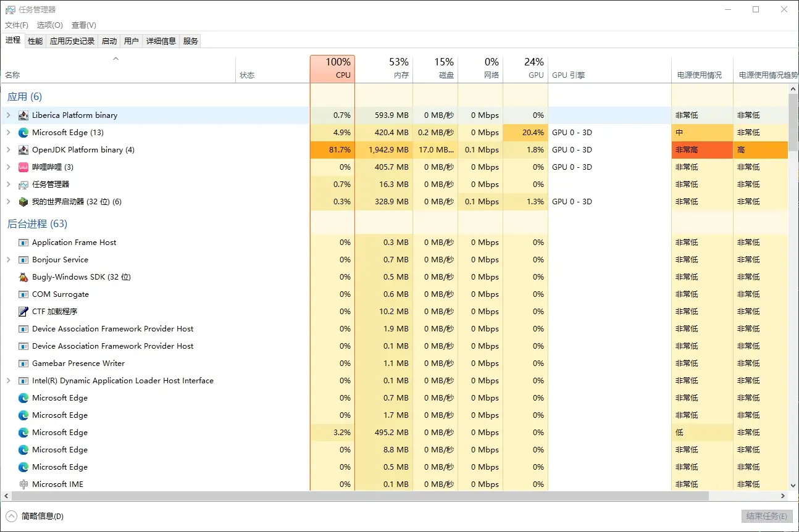Click the 非常高 power usage cell

click(702, 150)
